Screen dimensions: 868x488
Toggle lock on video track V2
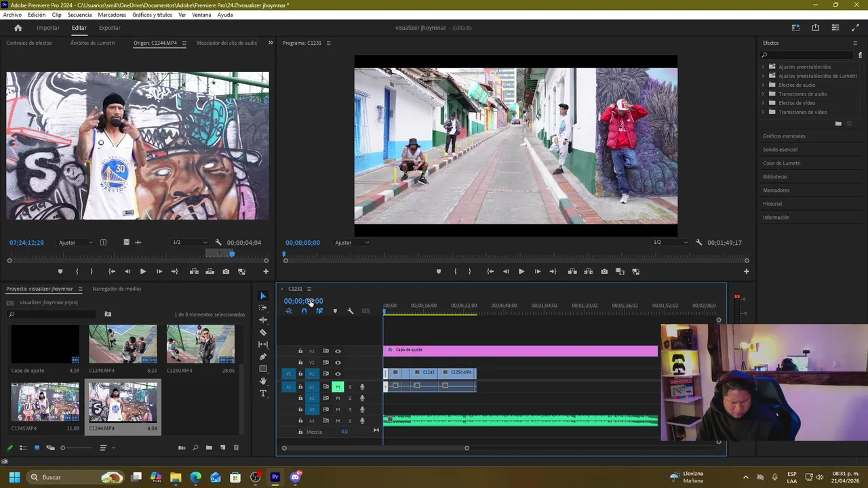300,363
